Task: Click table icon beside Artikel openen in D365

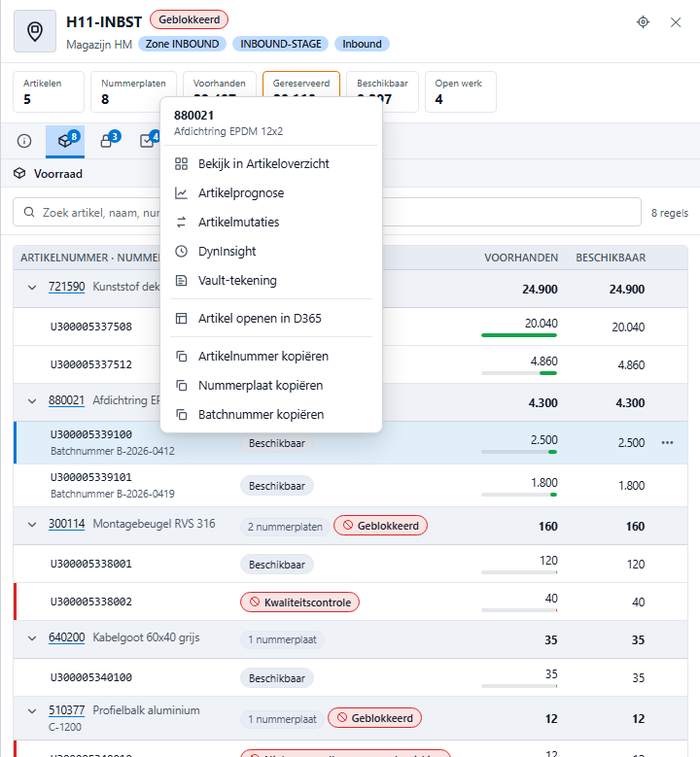Action: (x=181, y=319)
